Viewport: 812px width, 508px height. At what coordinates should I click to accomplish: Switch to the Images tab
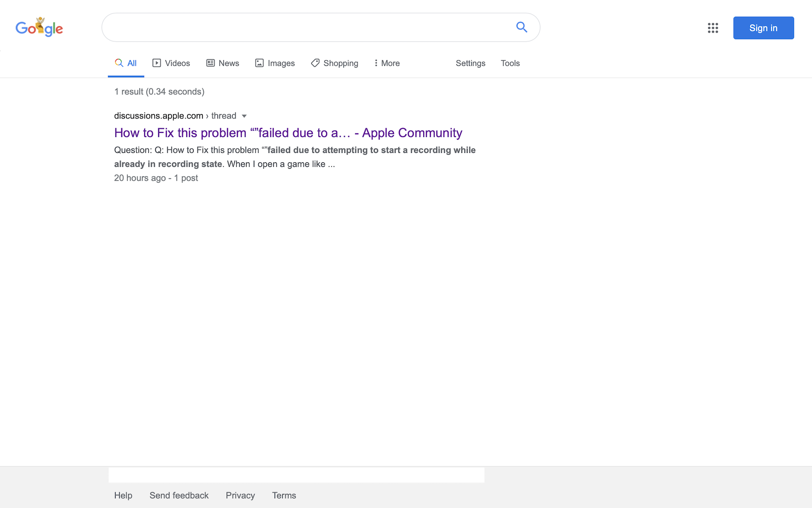[275, 63]
